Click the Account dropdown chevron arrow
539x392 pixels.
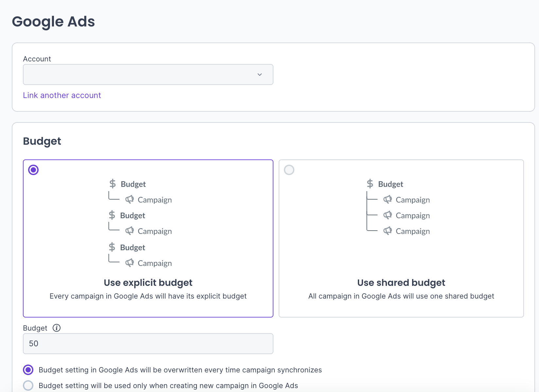pos(260,74)
